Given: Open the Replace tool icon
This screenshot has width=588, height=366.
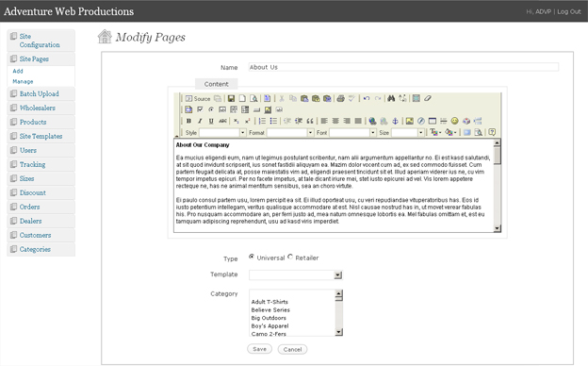Looking at the screenshot, I should pyautogui.click(x=402, y=98).
